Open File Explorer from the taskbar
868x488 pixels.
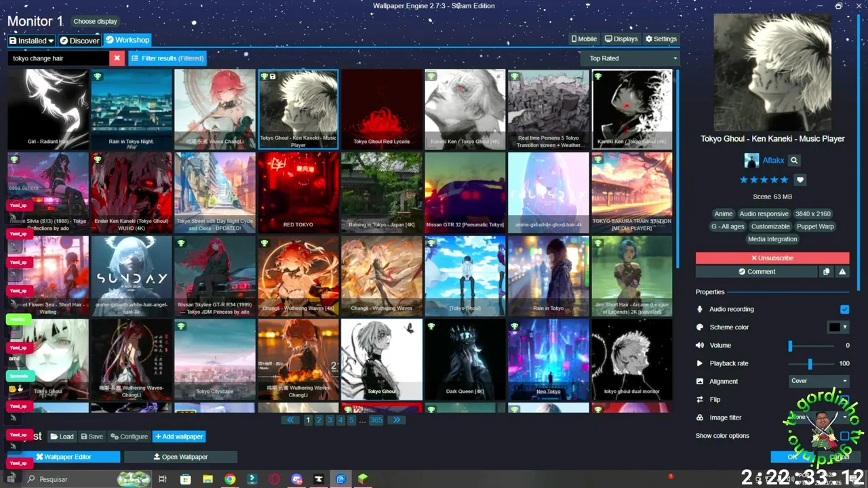point(208,479)
